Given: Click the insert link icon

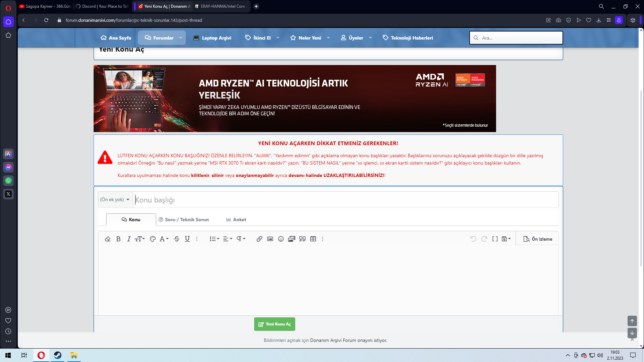Looking at the screenshot, I should (259, 239).
